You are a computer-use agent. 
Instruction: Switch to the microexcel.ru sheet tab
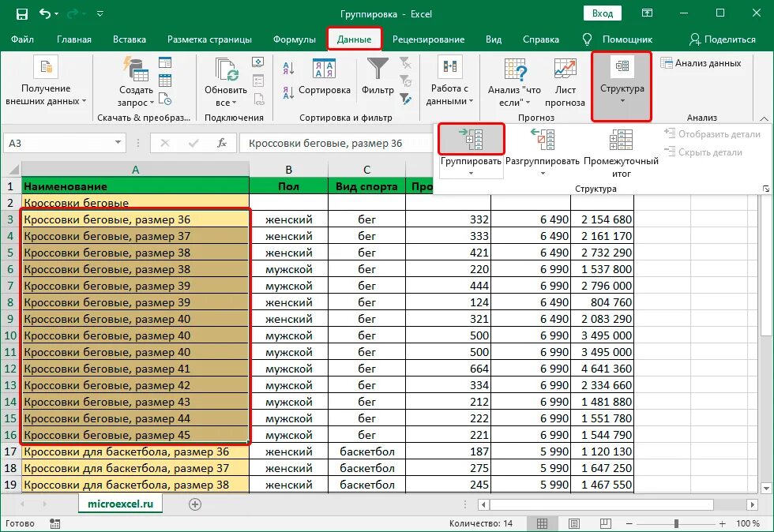click(x=120, y=504)
